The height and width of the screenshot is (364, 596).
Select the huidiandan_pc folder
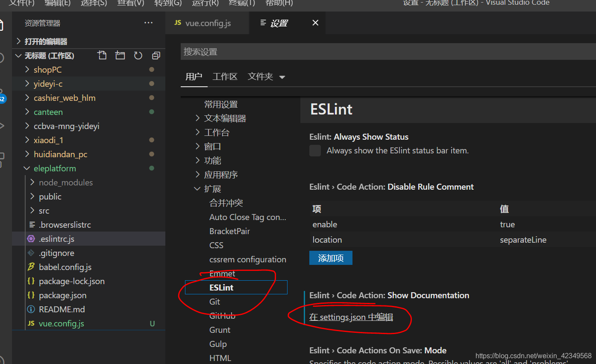pos(60,154)
